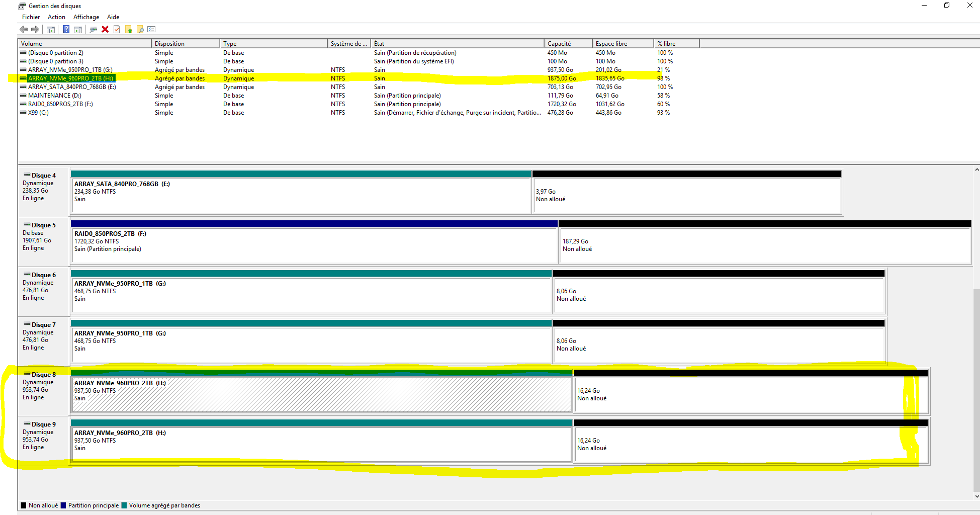Click the folder with green arrow icon

129,30
